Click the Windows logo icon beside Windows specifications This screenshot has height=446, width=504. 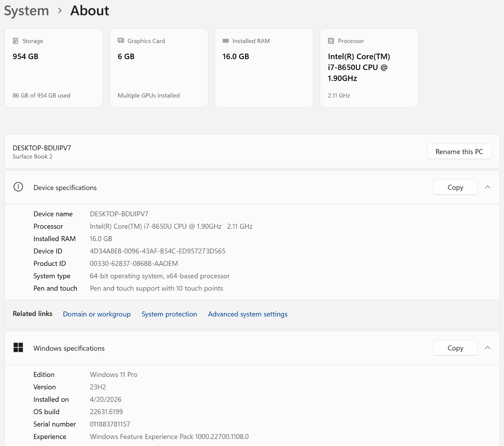pyautogui.click(x=18, y=348)
